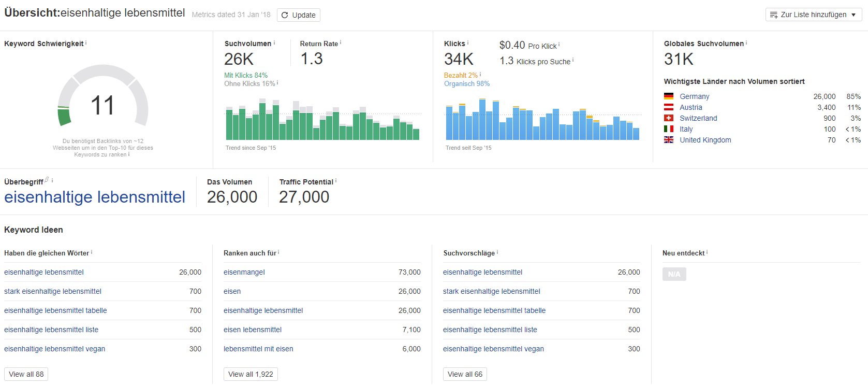Open the Switzerland country link
The width and height of the screenshot is (868, 385).
click(698, 118)
